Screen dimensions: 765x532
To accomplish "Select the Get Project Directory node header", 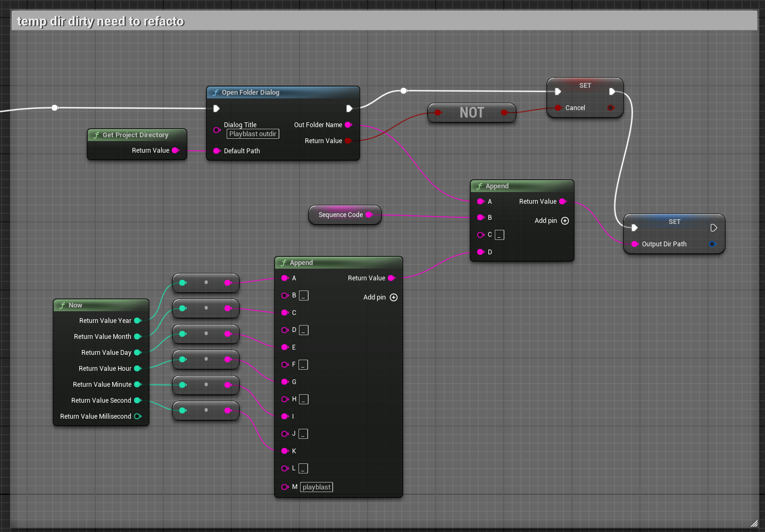I will click(x=137, y=135).
